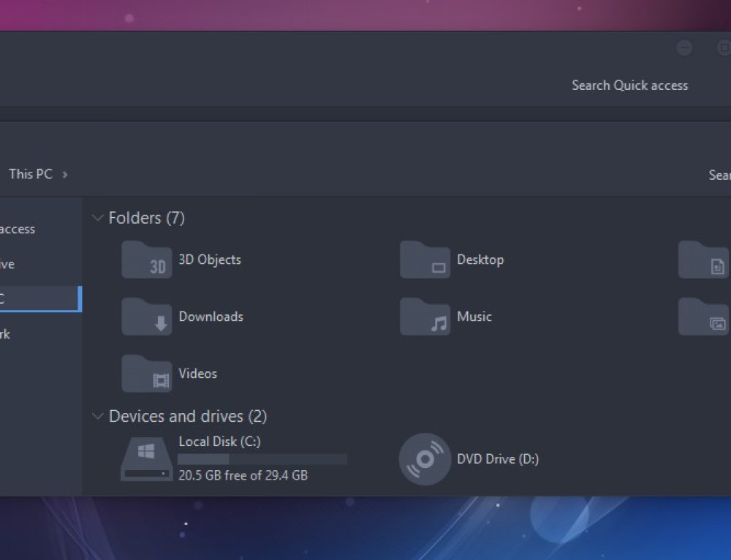Click the Search Quick access field
The height and width of the screenshot is (560, 731).
point(629,86)
